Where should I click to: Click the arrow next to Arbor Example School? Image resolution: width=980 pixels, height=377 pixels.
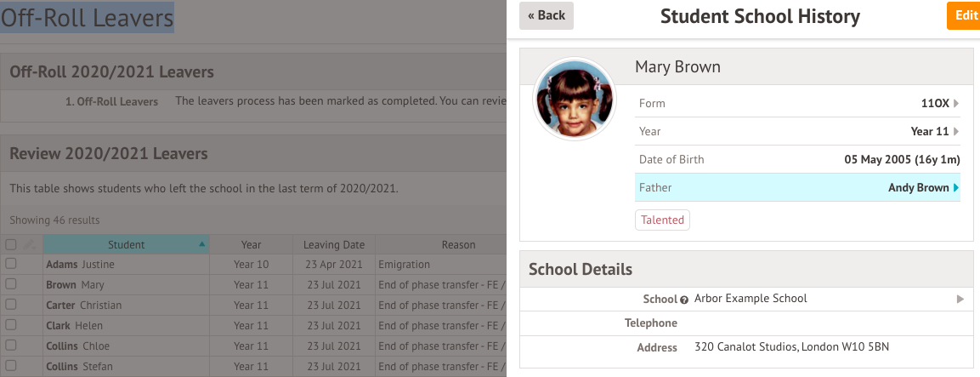[960, 300]
